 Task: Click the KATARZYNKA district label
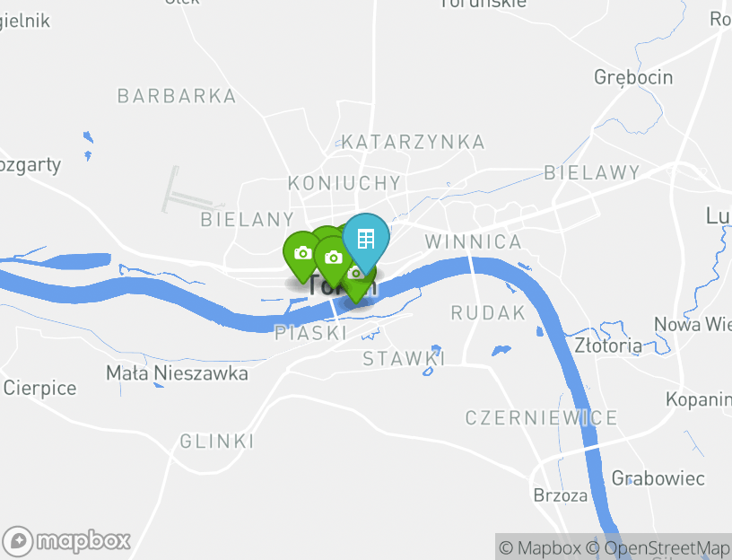click(x=414, y=142)
